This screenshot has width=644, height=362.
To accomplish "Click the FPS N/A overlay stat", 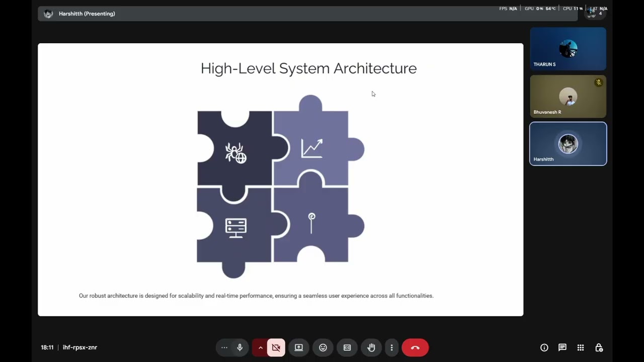I will coord(508,9).
